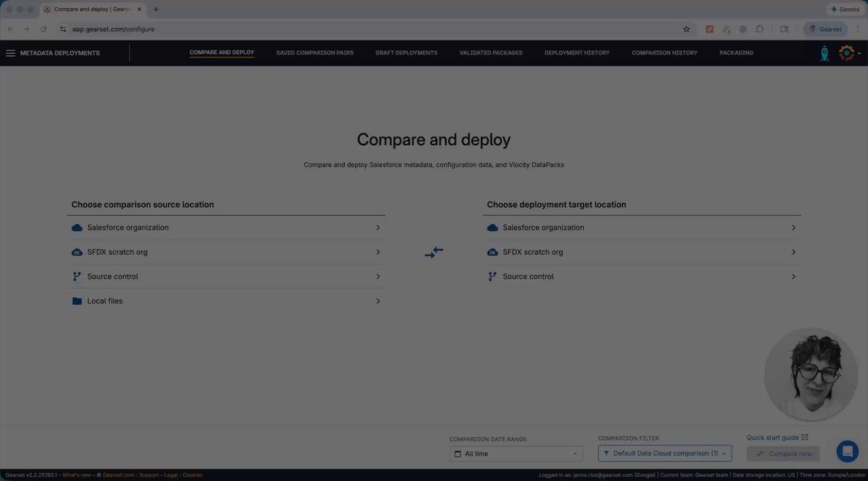Open the Gearset browser profile chip
Image resolution: width=868 pixels, height=481 pixels.
(x=825, y=29)
